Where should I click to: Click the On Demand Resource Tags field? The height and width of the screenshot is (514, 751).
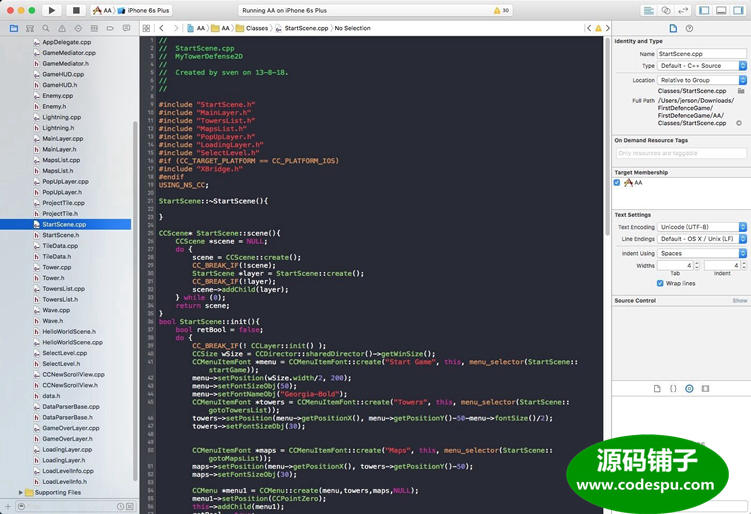681,153
